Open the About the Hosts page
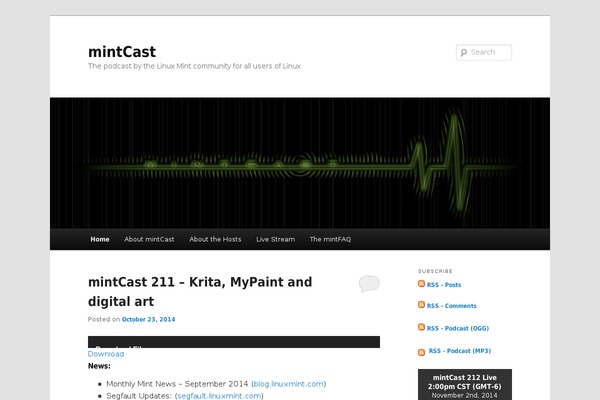The image size is (600, 400). (215, 239)
